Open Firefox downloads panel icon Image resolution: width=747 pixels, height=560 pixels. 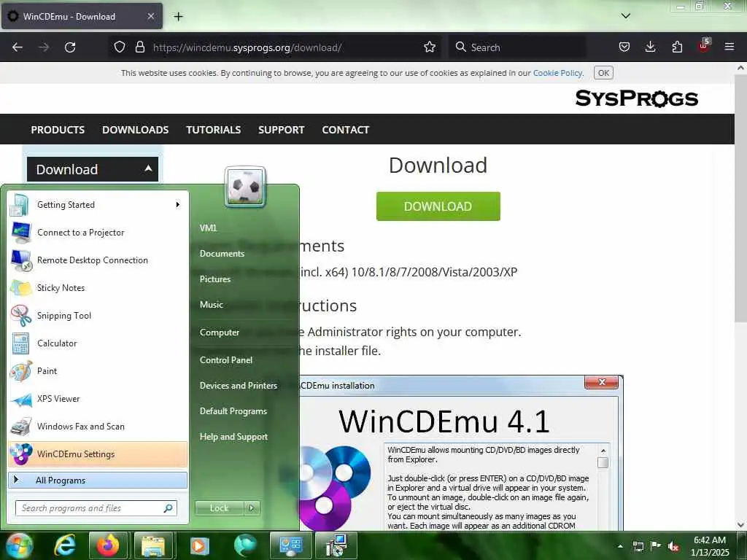point(650,47)
